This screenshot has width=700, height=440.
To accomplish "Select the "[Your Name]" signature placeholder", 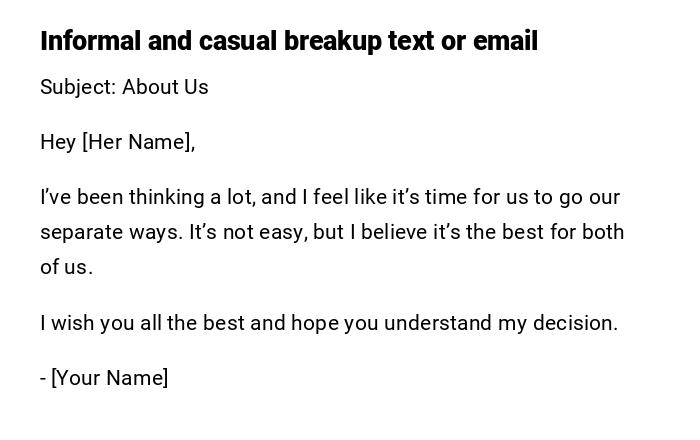I will pos(109,378).
